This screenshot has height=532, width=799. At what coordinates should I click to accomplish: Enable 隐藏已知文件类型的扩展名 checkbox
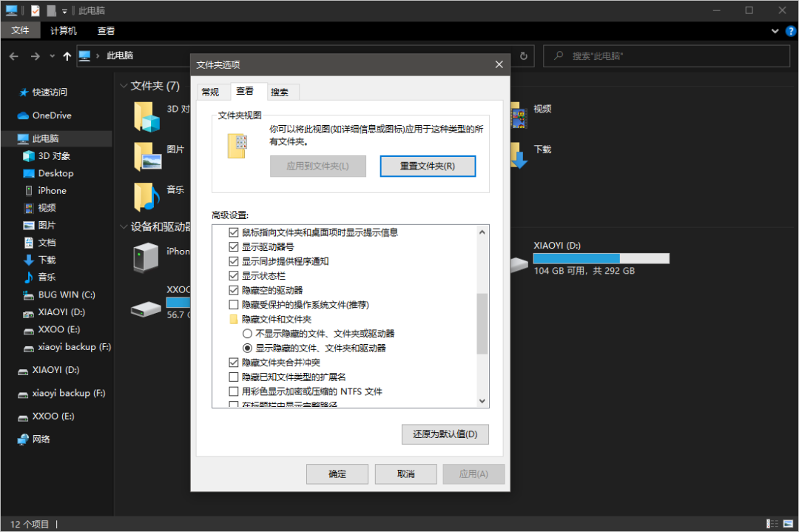pos(234,377)
